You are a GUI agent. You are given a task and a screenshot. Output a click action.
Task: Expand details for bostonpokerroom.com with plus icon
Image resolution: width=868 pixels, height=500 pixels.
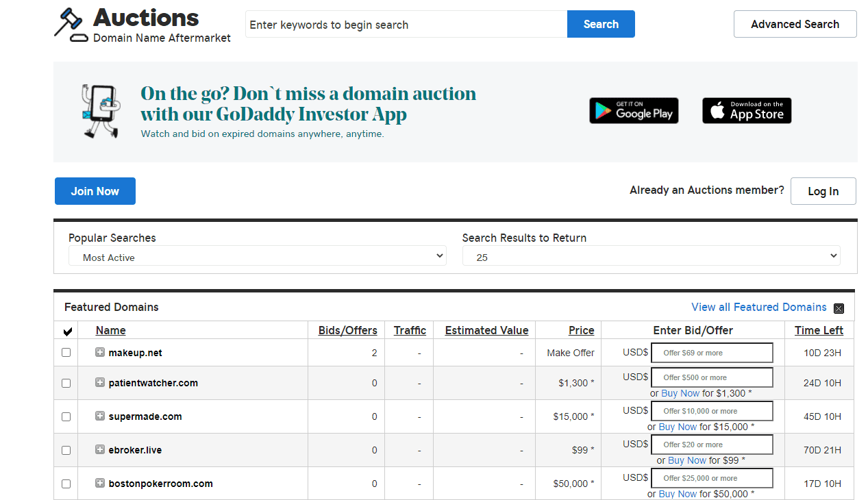pos(100,483)
